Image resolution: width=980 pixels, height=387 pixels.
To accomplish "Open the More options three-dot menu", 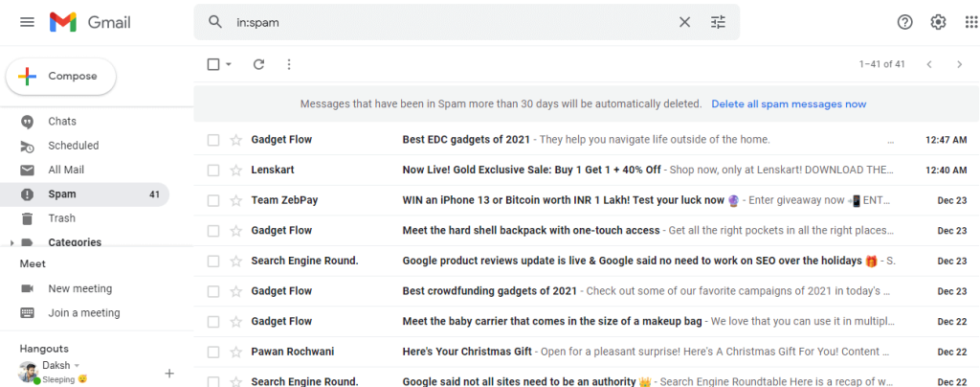I will tap(289, 64).
